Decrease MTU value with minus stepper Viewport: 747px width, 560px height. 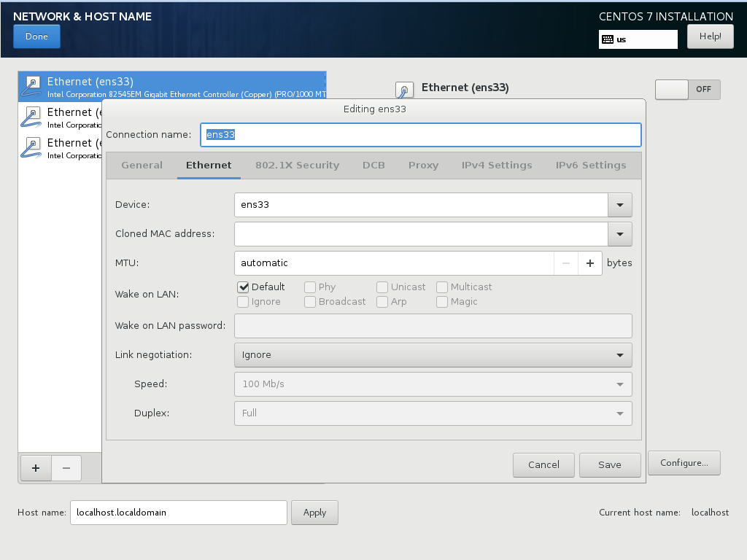[x=566, y=263]
